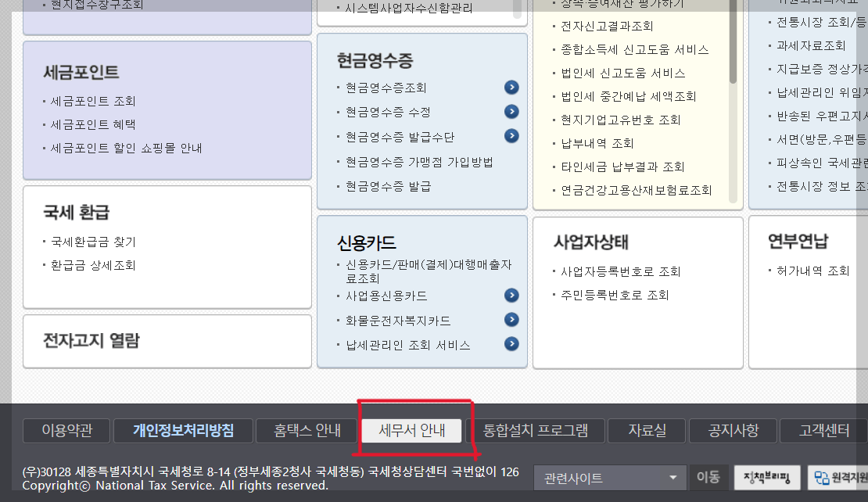Open the 공지사항 menu item
The width and height of the screenshot is (868, 502).
pyautogui.click(x=732, y=431)
